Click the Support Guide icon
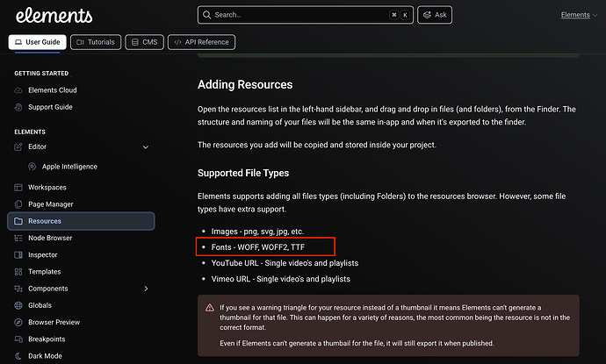This screenshot has height=364, width=606. pos(18,107)
